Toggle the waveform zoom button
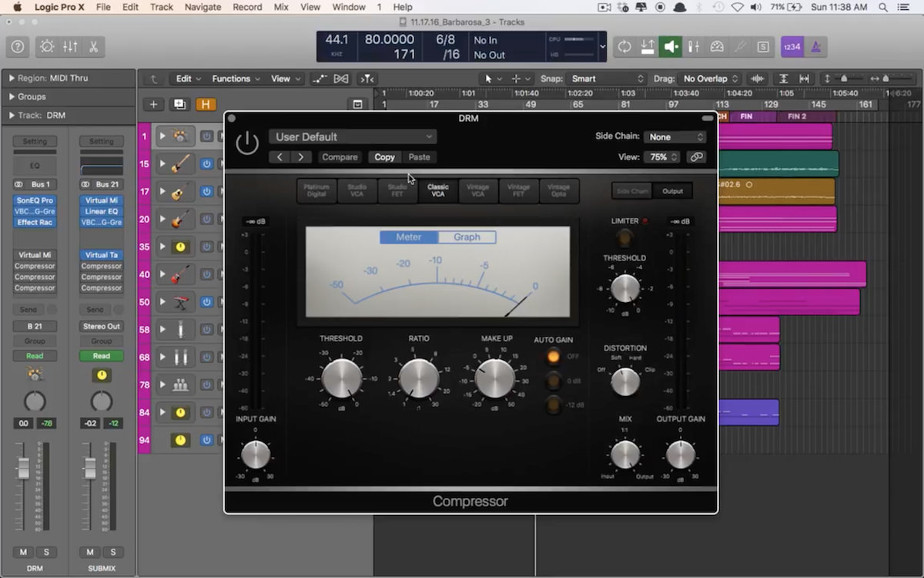This screenshot has height=578, width=924. pyautogui.click(x=758, y=79)
